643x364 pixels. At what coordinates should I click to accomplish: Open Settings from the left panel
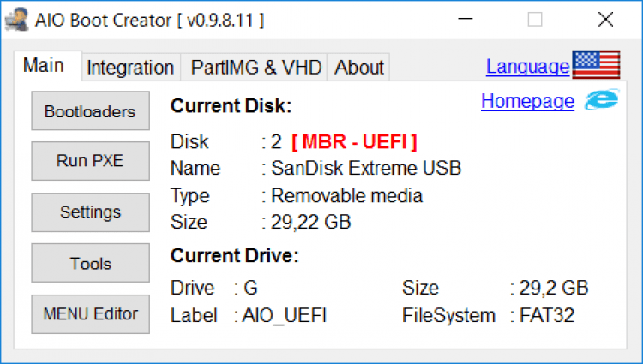(90, 212)
